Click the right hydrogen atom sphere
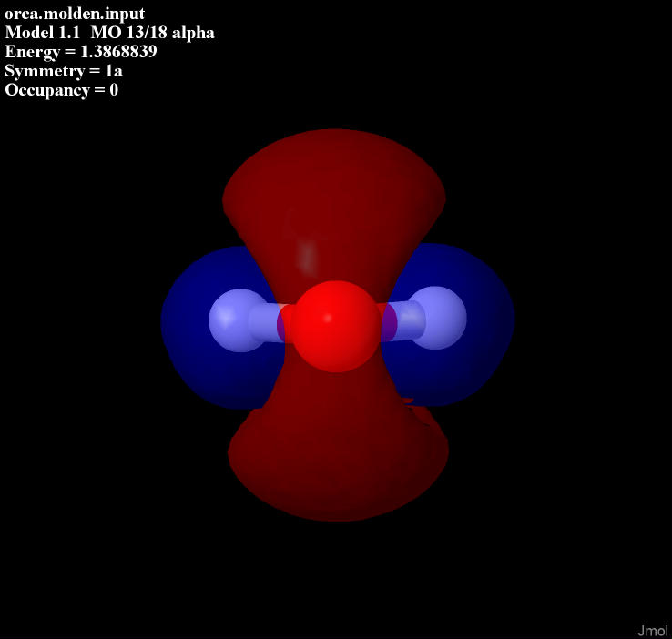 click(438, 318)
